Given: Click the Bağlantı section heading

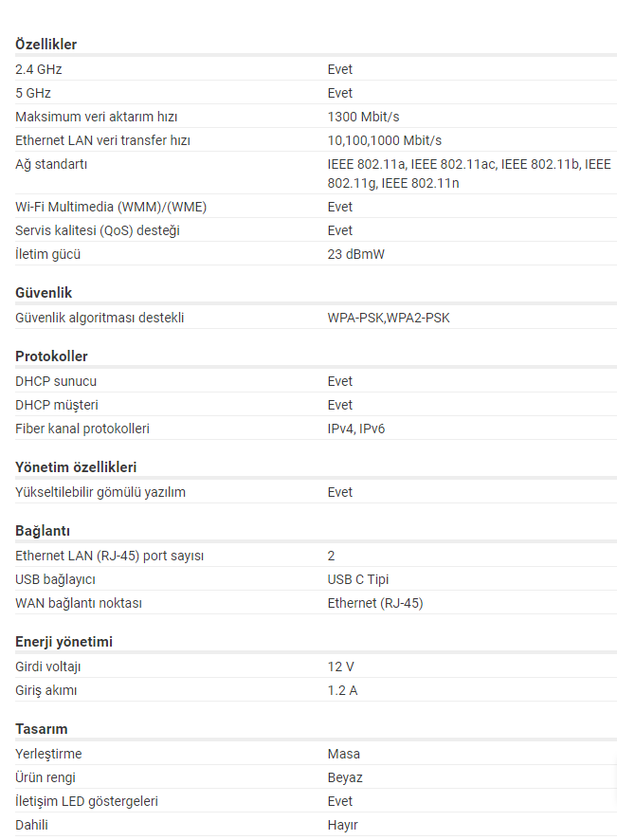Looking at the screenshot, I should coord(43,531).
